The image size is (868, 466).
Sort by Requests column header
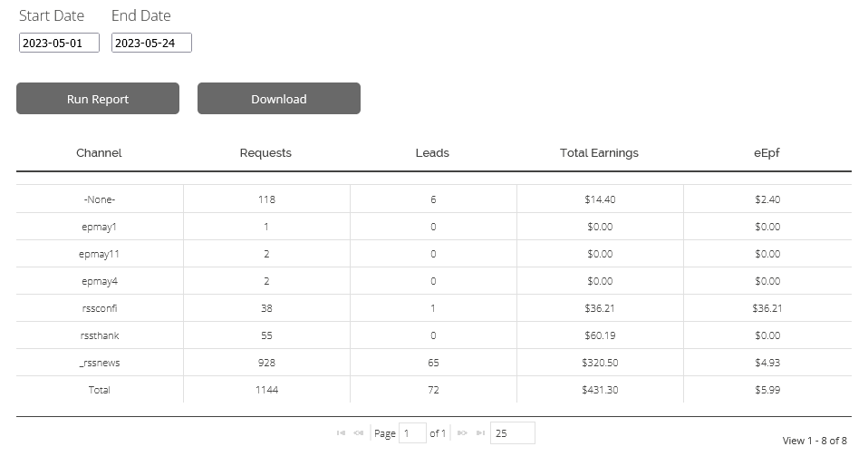(265, 153)
